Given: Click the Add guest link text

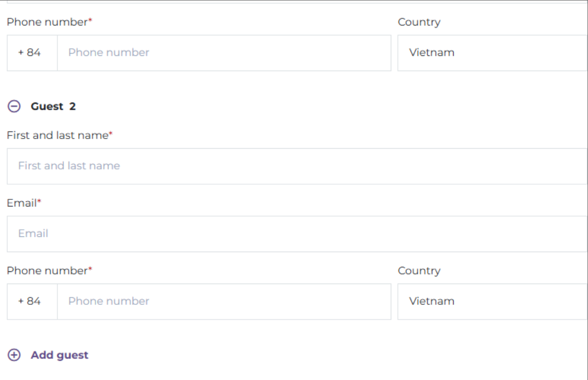Looking at the screenshot, I should pos(59,355).
